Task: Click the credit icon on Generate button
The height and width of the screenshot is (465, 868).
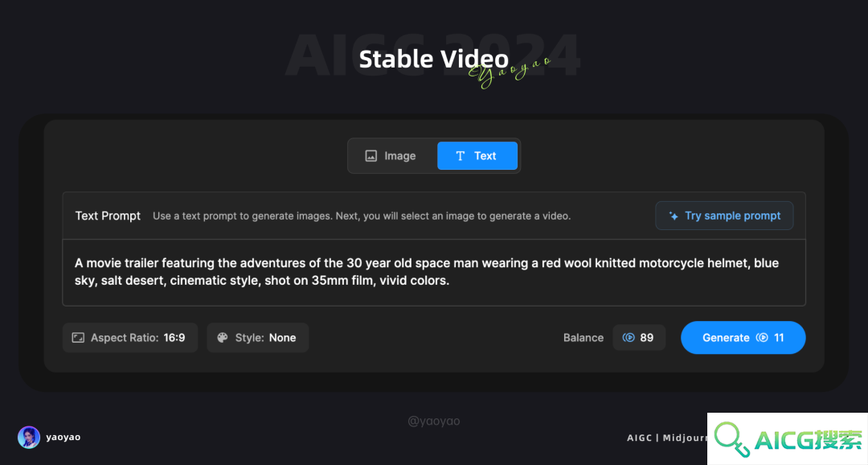Action: (x=762, y=338)
